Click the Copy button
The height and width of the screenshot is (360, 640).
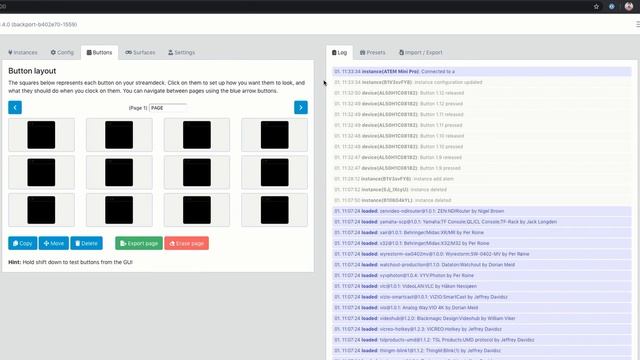(22, 243)
